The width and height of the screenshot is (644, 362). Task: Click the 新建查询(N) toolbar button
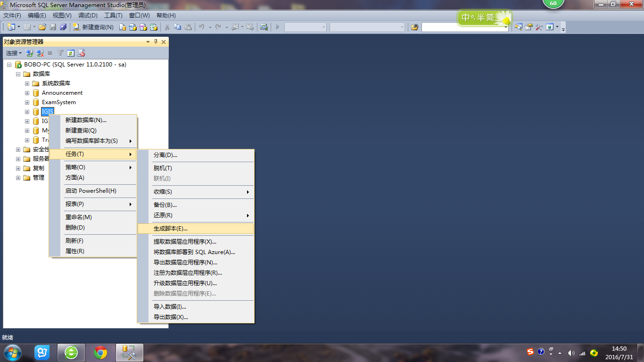[x=93, y=27]
